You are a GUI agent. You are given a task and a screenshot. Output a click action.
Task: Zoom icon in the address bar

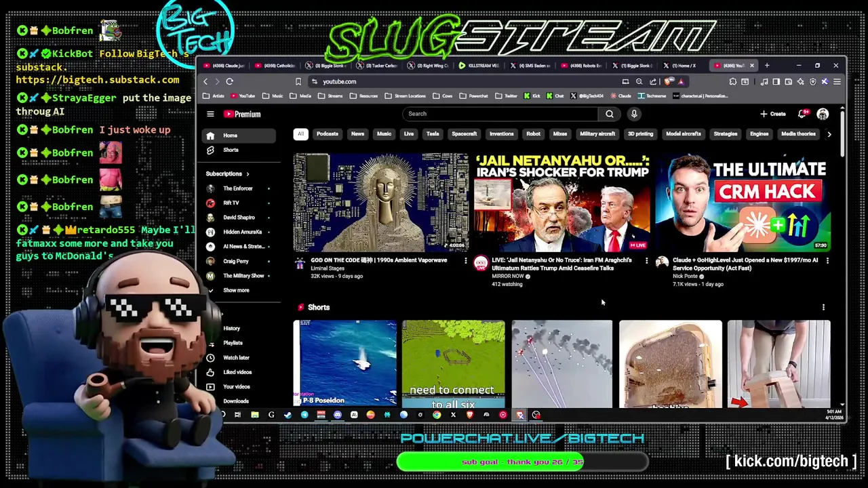pyautogui.click(x=639, y=81)
